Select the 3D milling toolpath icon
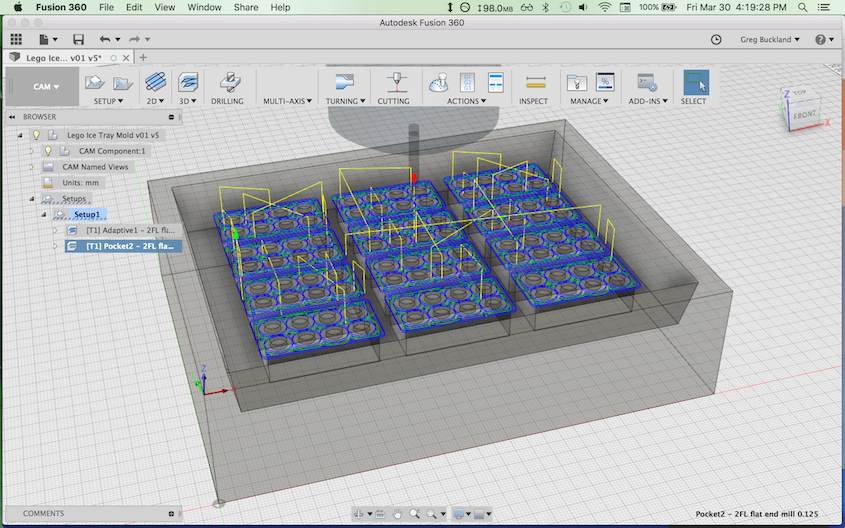This screenshot has width=845, height=528. [188, 82]
